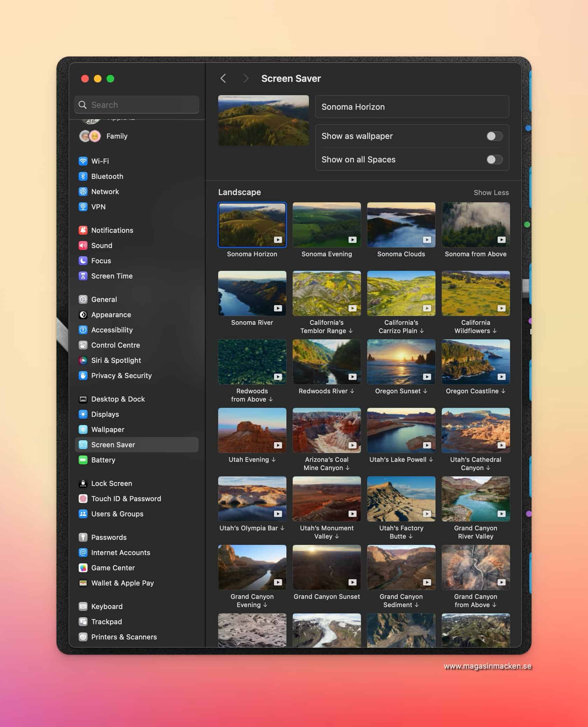The width and height of the screenshot is (588, 727).
Task: Choose the Utah's Lake Powell thumbnail
Action: coord(401,431)
